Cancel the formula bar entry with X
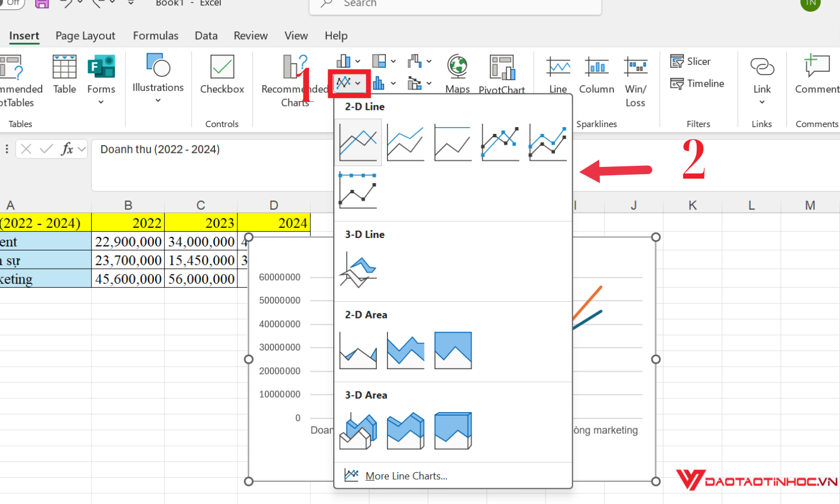This screenshot has height=504, width=840. 26,149
